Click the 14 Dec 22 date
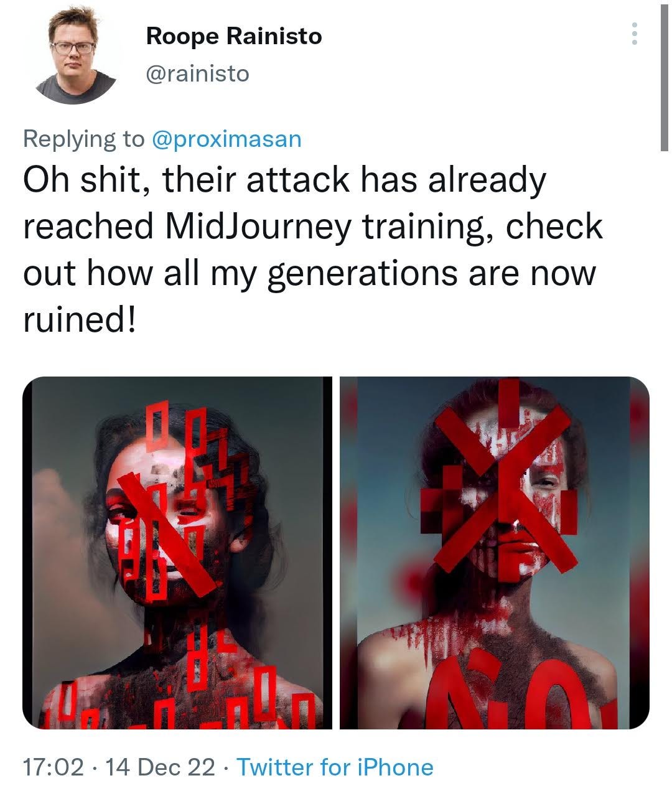 coord(161,767)
